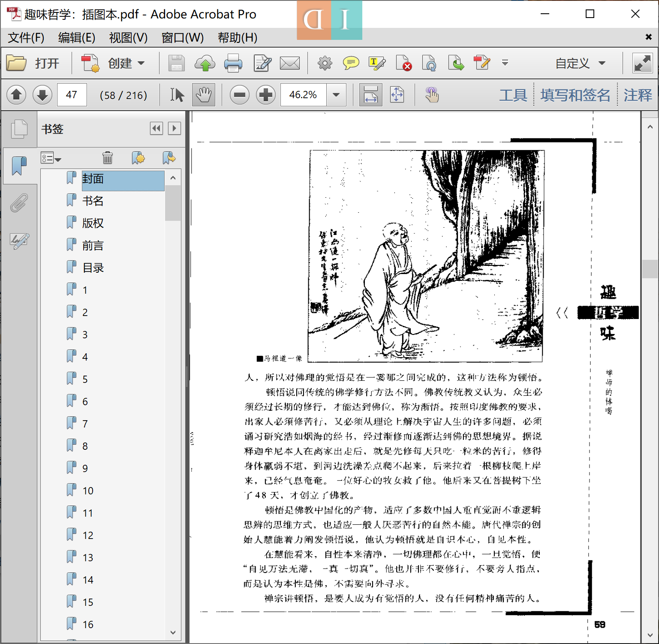Choose the text selection cursor tool
The height and width of the screenshot is (644, 659).
point(177,95)
